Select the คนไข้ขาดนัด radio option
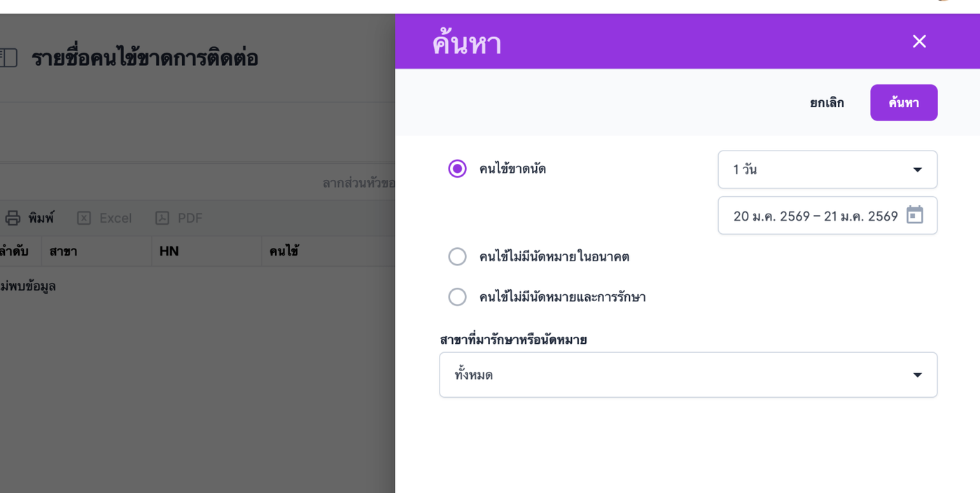Viewport: 980px width, 493px height. (x=457, y=169)
